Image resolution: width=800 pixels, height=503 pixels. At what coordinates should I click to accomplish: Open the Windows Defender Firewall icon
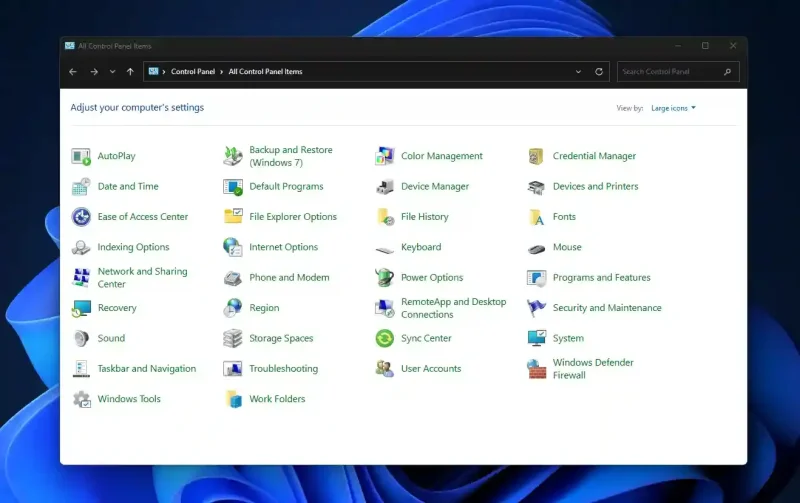coord(536,369)
